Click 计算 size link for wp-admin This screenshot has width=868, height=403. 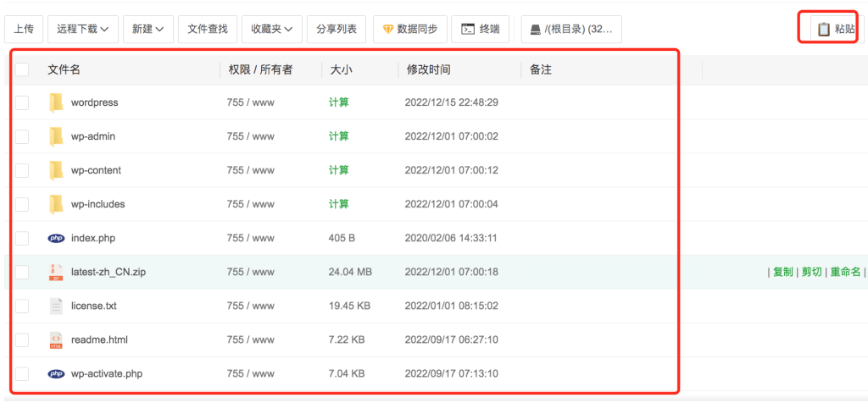click(x=339, y=136)
